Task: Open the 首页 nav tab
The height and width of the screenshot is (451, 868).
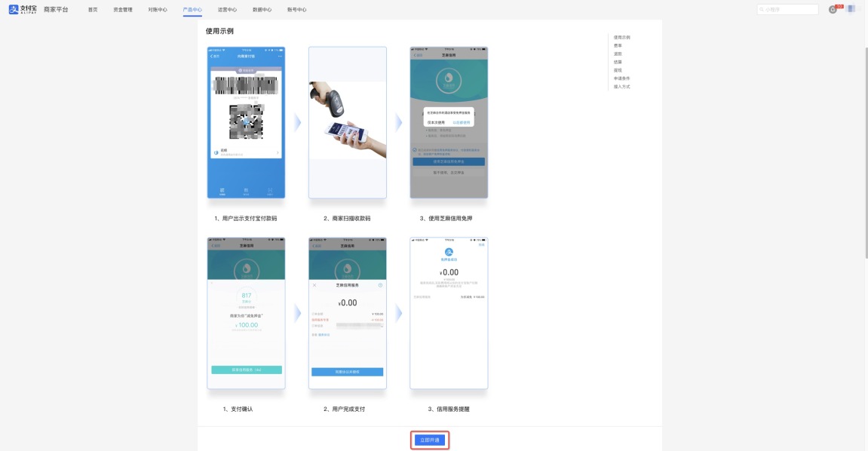Action: pyautogui.click(x=93, y=9)
